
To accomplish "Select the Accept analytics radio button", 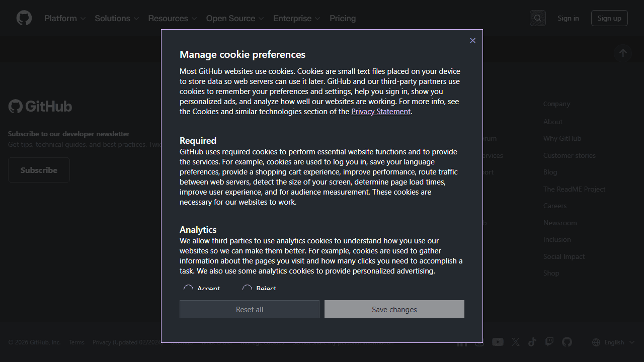I will tap(188, 289).
